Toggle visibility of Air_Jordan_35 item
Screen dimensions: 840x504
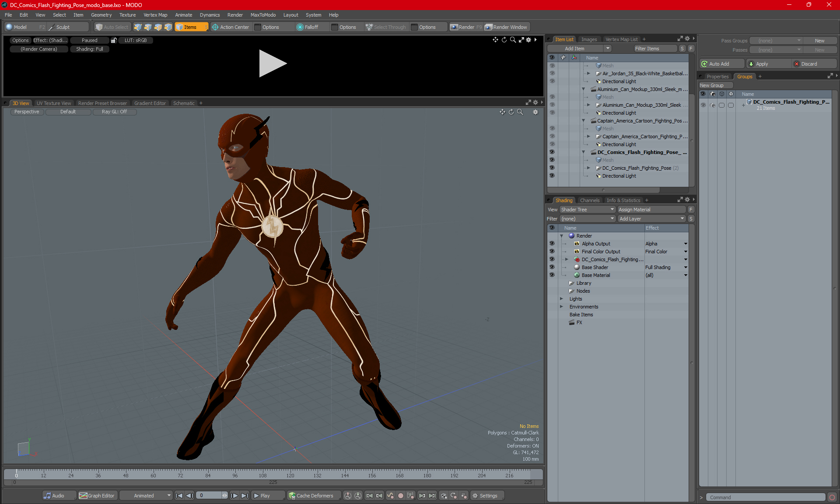[552, 73]
